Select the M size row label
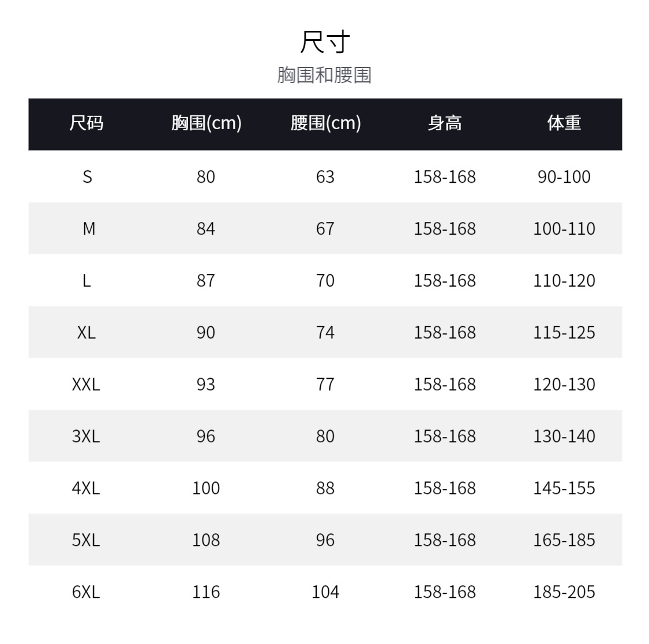The height and width of the screenshot is (644, 649). pyautogui.click(x=89, y=229)
